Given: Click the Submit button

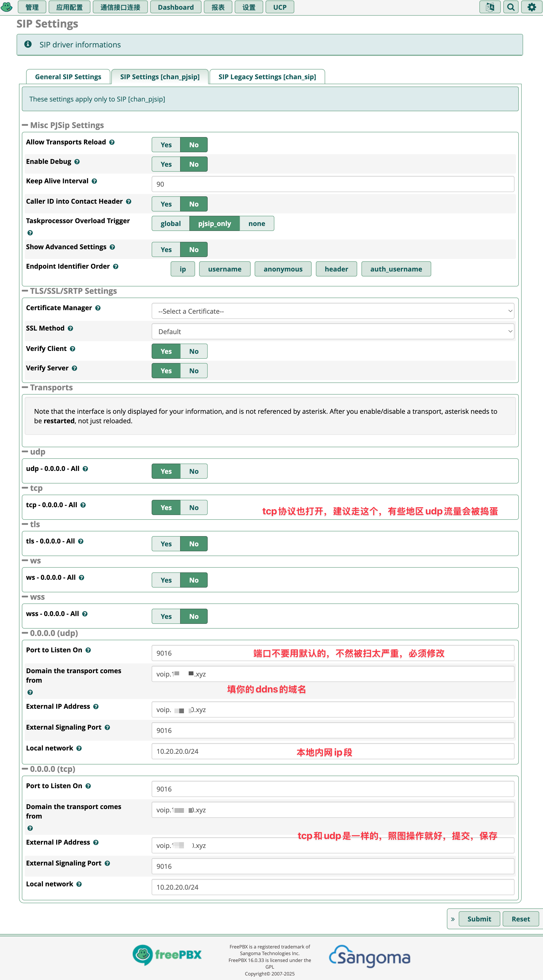Looking at the screenshot, I should [x=479, y=919].
